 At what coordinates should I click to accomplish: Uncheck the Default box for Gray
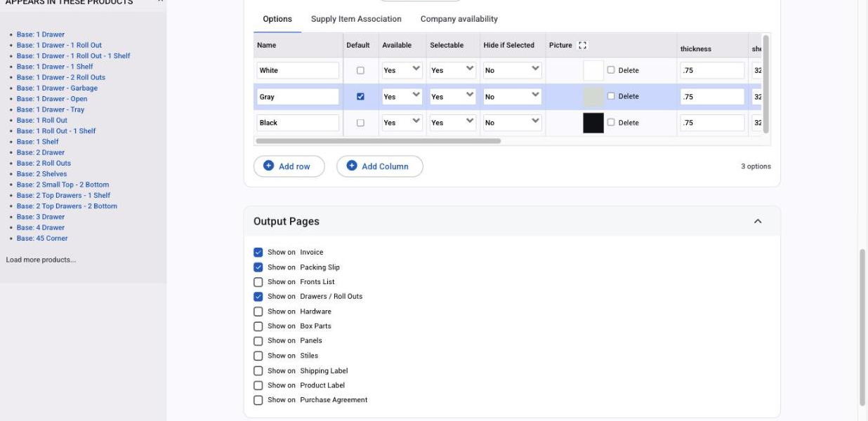[x=360, y=97]
